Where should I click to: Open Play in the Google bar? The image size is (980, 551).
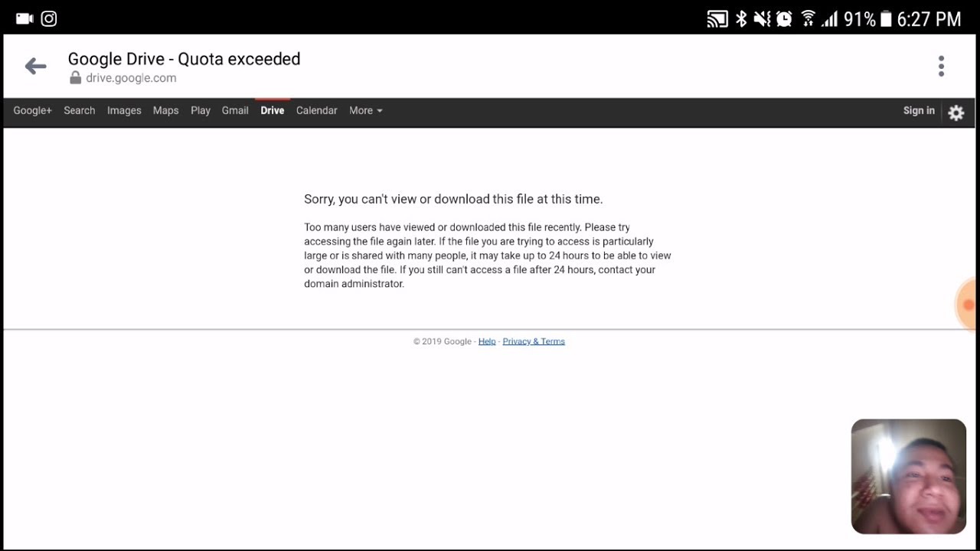coord(201,110)
